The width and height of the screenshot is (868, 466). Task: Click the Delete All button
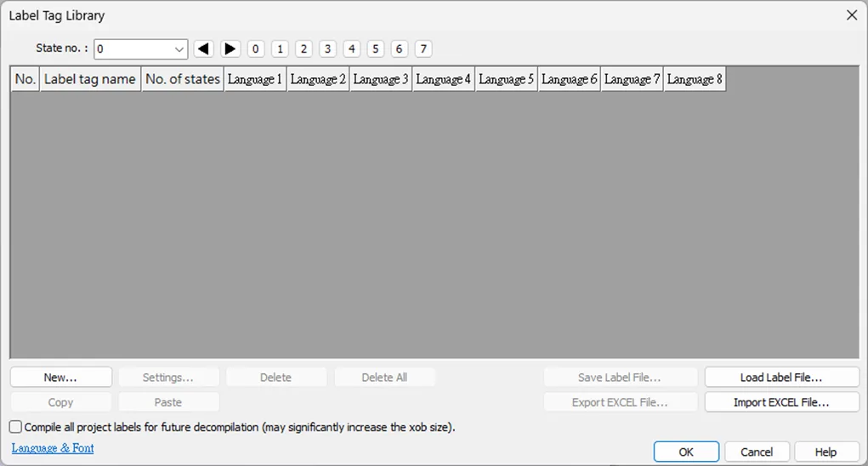click(x=384, y=378)
